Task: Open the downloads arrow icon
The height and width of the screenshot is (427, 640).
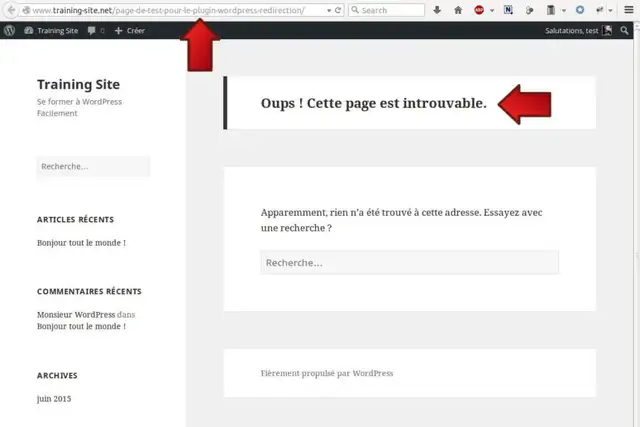Action: click(x=437, y=10)
